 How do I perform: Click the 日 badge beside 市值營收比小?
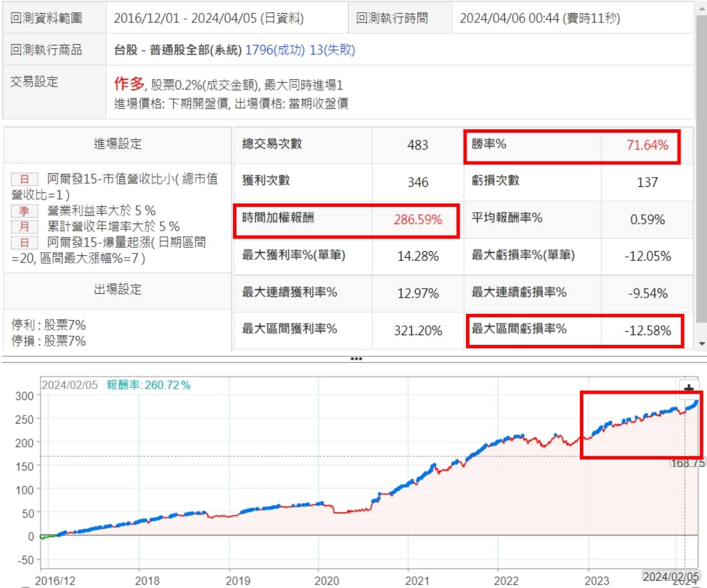coord(24,179)
